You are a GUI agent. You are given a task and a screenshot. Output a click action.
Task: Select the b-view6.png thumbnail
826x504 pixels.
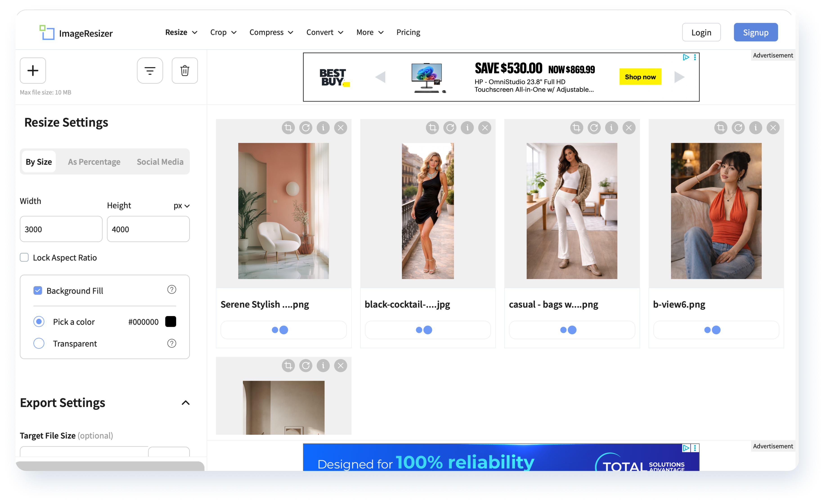click(716, 211)
